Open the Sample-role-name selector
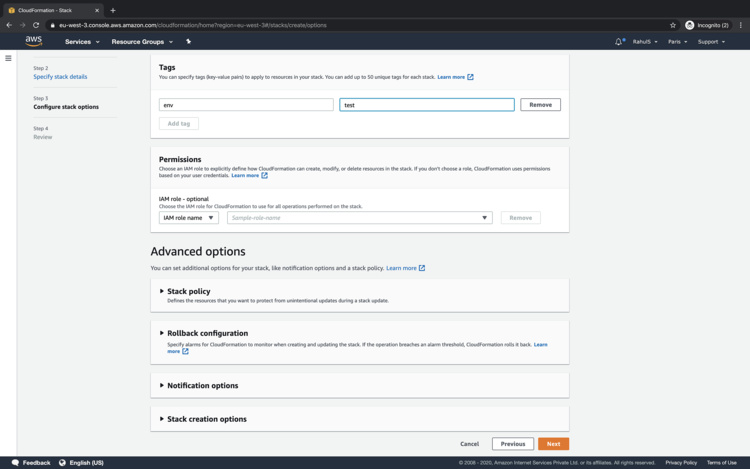The width and height of the screenshot is (750, 469). (x=359, y=217)
